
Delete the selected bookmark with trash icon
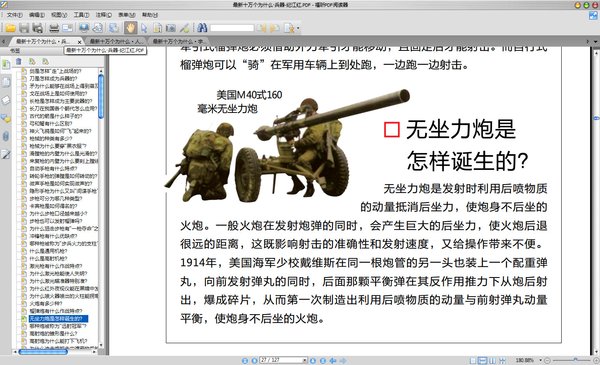(19, 62)
